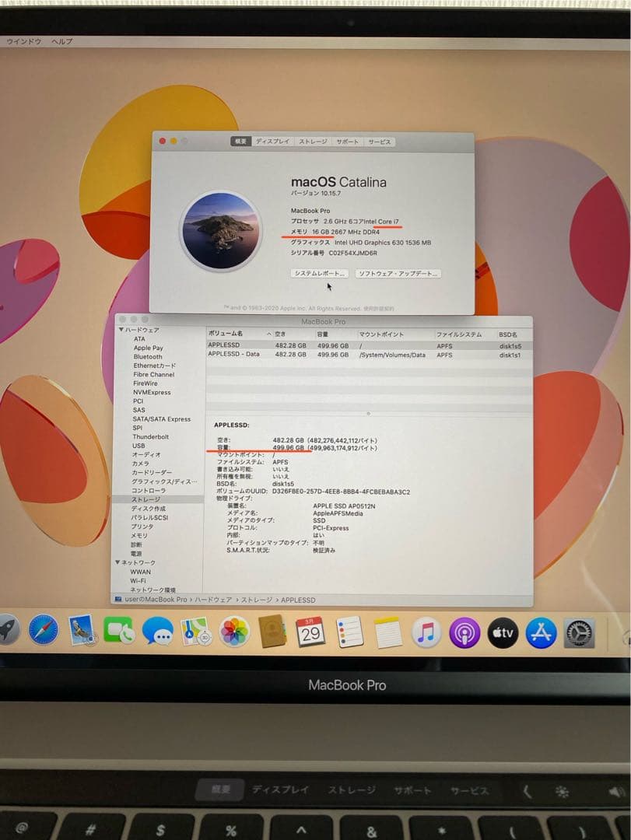Open Podcasts from the Dock
The width and height of the screenshot is (631, 840).
(x=464, y=634)
